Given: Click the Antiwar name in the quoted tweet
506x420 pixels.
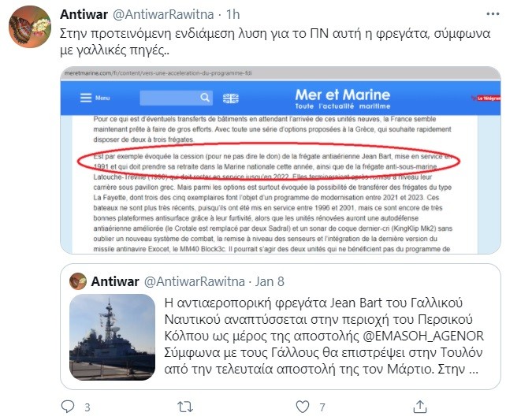Looking at the screenshot, I should (115, 281).
